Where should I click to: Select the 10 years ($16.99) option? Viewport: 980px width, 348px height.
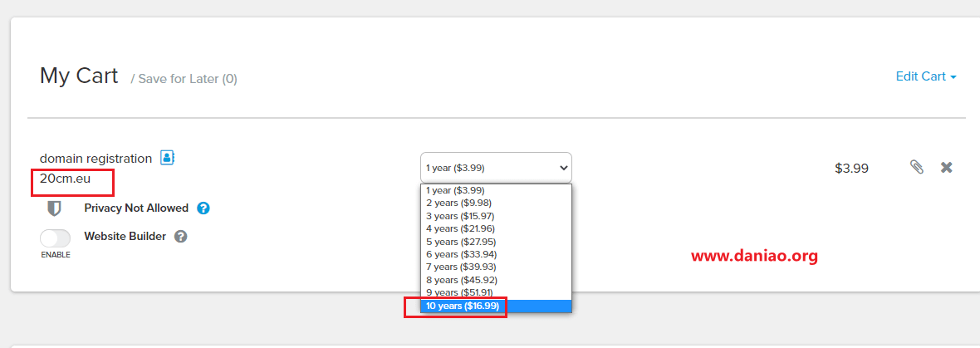click(x=463, y=306)
